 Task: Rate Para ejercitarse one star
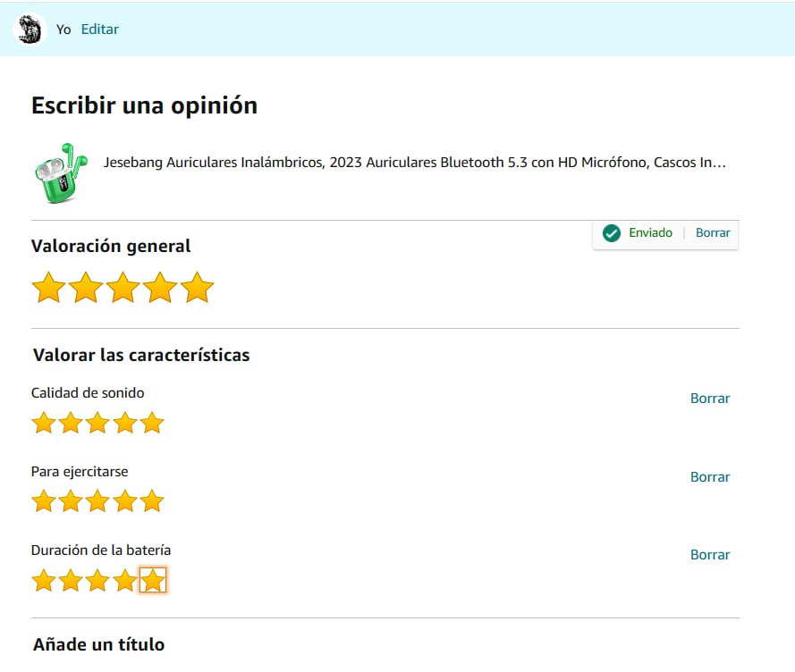pyautogui.click(x=44, y=501)
